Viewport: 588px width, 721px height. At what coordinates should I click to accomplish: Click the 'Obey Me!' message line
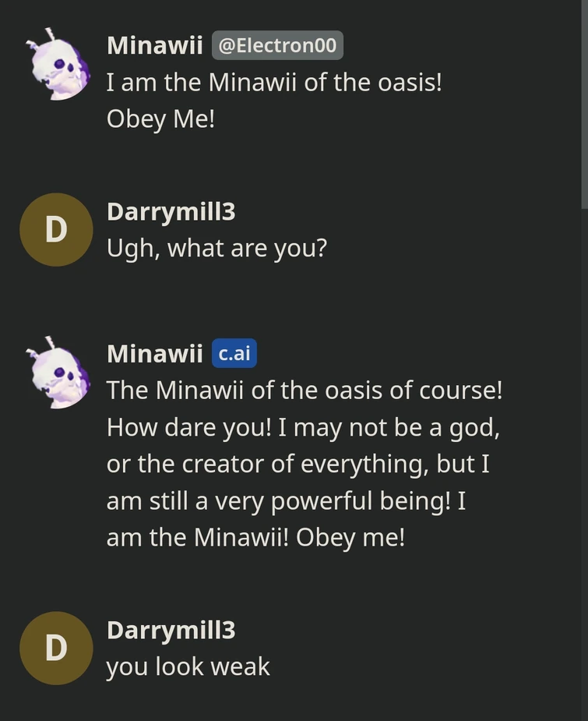click(x=160, y=118)
